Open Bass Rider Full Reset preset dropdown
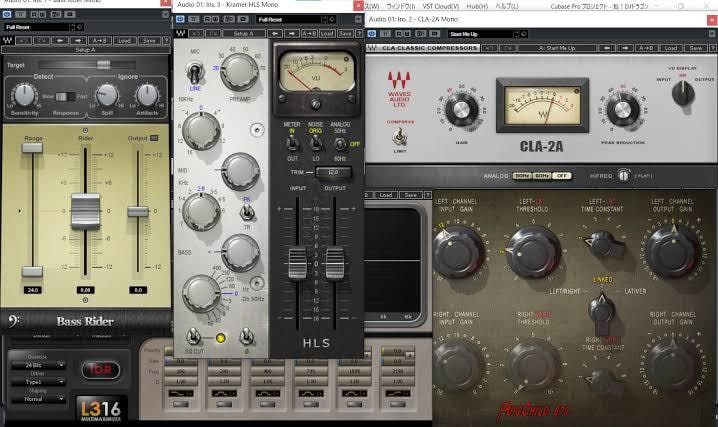 point(38,27)
